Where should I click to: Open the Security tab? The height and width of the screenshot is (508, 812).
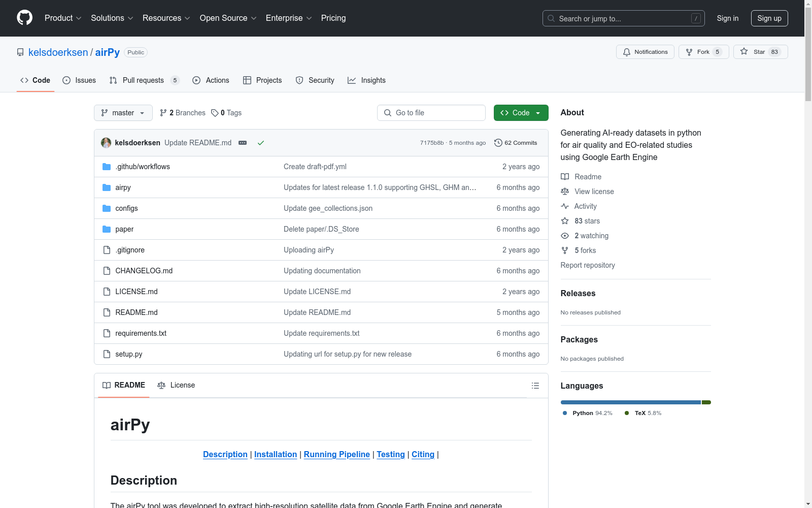pyautogui.click(x=315, y=80)
